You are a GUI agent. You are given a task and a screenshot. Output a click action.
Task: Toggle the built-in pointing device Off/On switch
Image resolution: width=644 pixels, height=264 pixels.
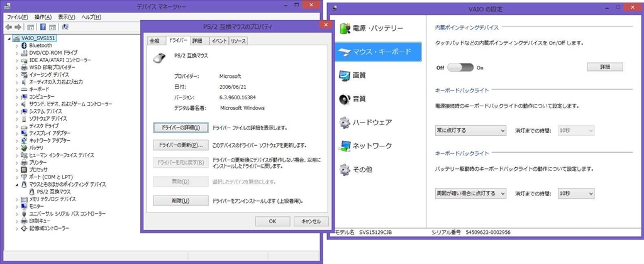pos(460,68)
